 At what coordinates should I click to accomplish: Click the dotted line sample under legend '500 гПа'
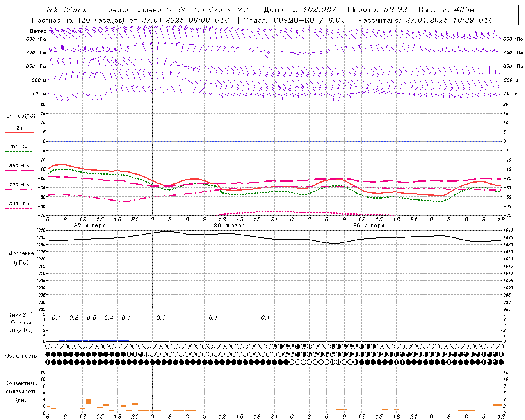(18, 209)
